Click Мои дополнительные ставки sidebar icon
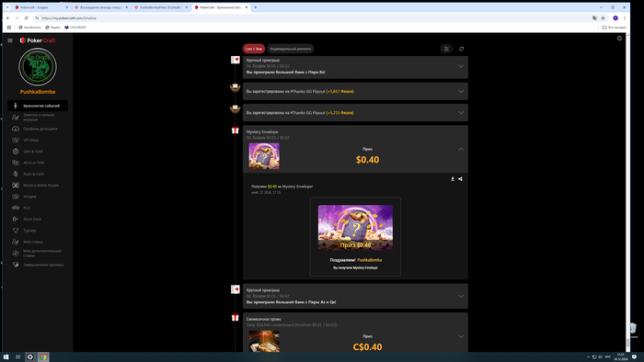Screen dimensions: 644x362 tap(16, 254)
